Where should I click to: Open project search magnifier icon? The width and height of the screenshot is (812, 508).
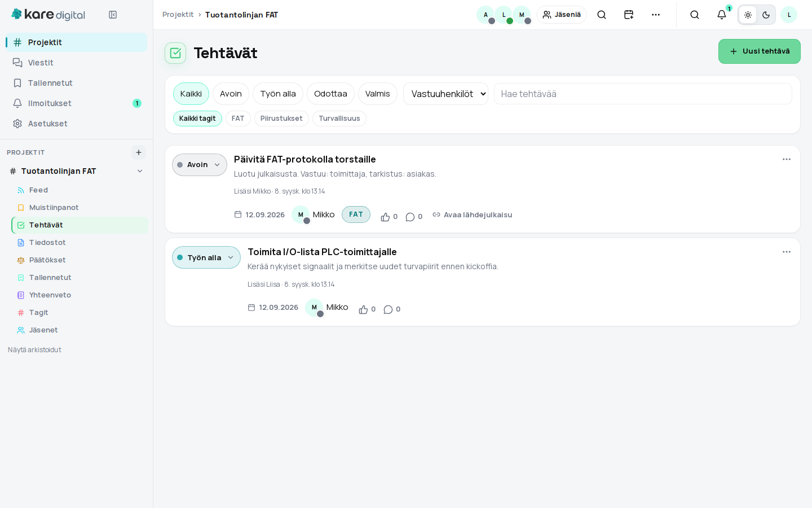(x=602, y=15)
